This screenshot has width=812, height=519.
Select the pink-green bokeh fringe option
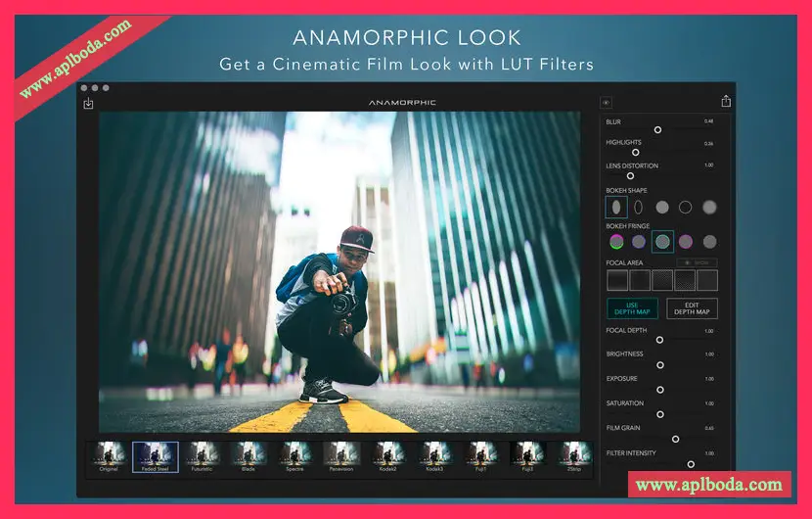click(616, 241)
